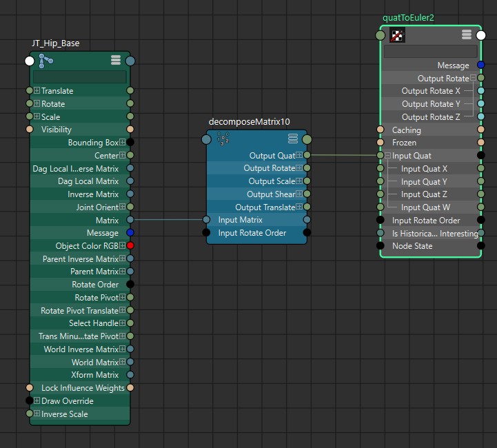
Task: Click the joint icon on the JT_Hip_Base node
Action: 46,61
